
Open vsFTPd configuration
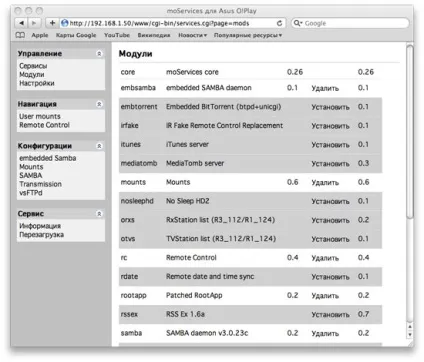[x=31, y=193]
